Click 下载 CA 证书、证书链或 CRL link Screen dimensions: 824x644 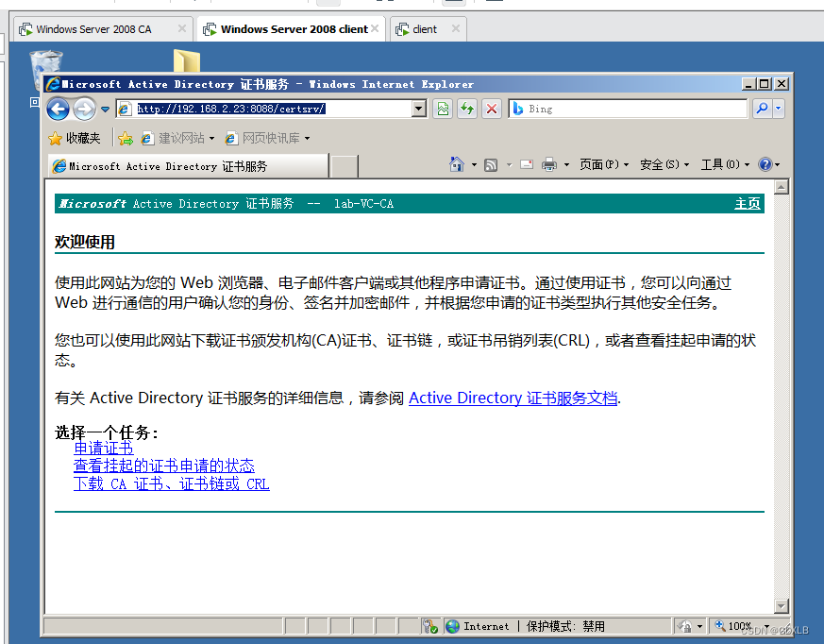172,483
